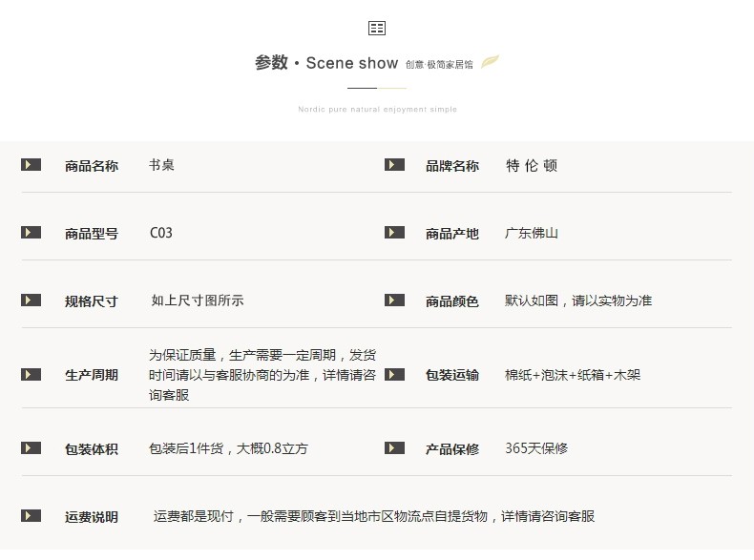Click the 365天保修 warranty text
The width and height of the screenshot is (754, 560).
[536, 448]
